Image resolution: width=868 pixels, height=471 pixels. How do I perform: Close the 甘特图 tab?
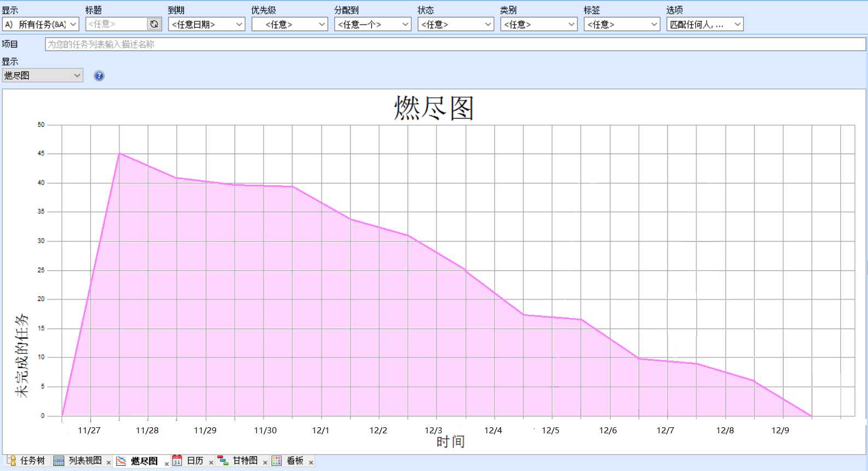(x=265, y=463)
